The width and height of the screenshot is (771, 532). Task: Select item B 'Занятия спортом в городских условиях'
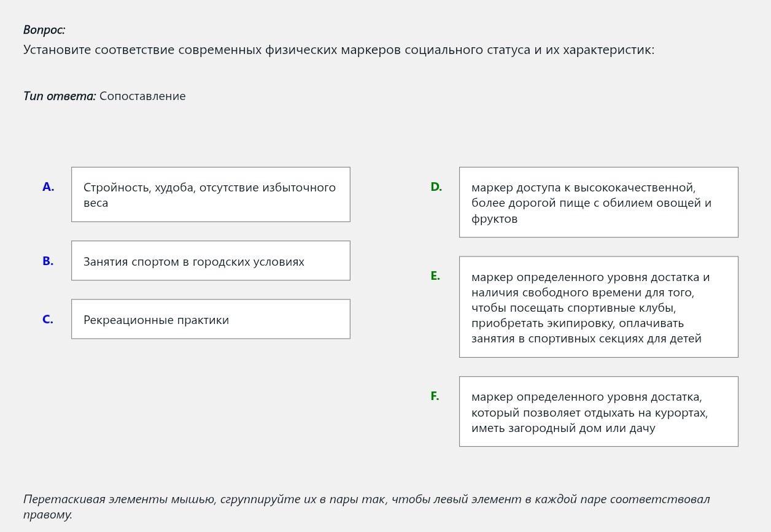coord(211,261)
